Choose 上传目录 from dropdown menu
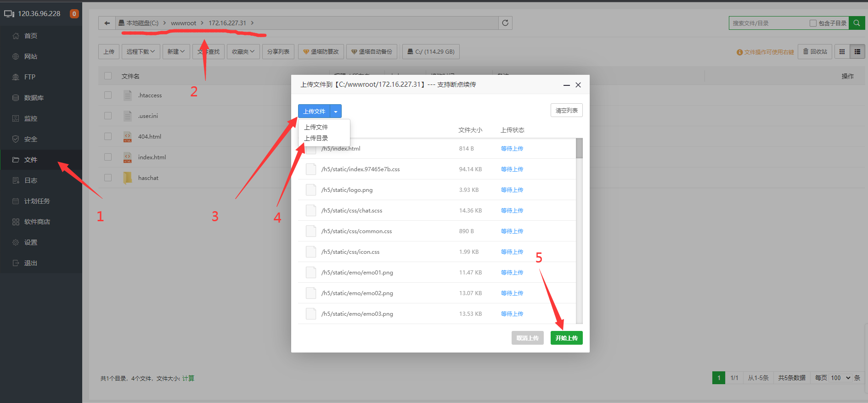The height and width of the screenshot is (403, 868). 316,138
